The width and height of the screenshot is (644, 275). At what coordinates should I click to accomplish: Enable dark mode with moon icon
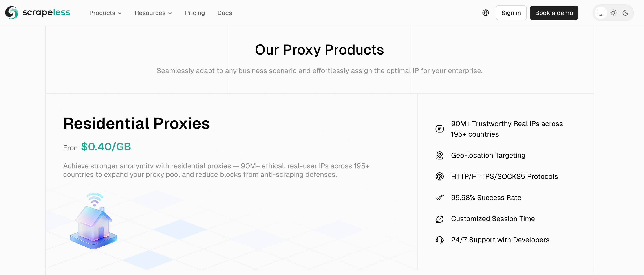pos(626,13)
